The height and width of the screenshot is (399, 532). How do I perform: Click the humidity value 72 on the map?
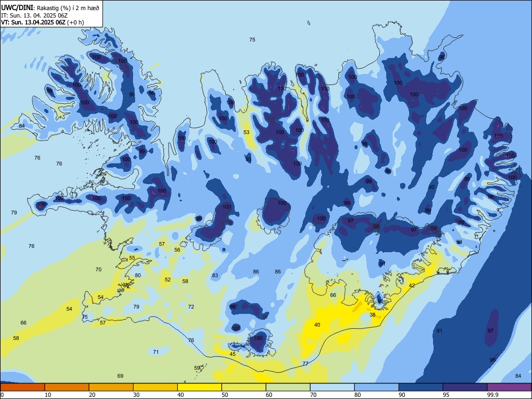pyautogui.click(x=191, y=307)
